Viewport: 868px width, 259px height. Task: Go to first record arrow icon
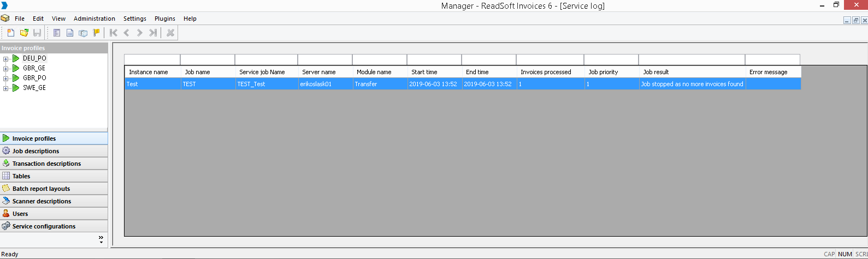tap(114, 33)
